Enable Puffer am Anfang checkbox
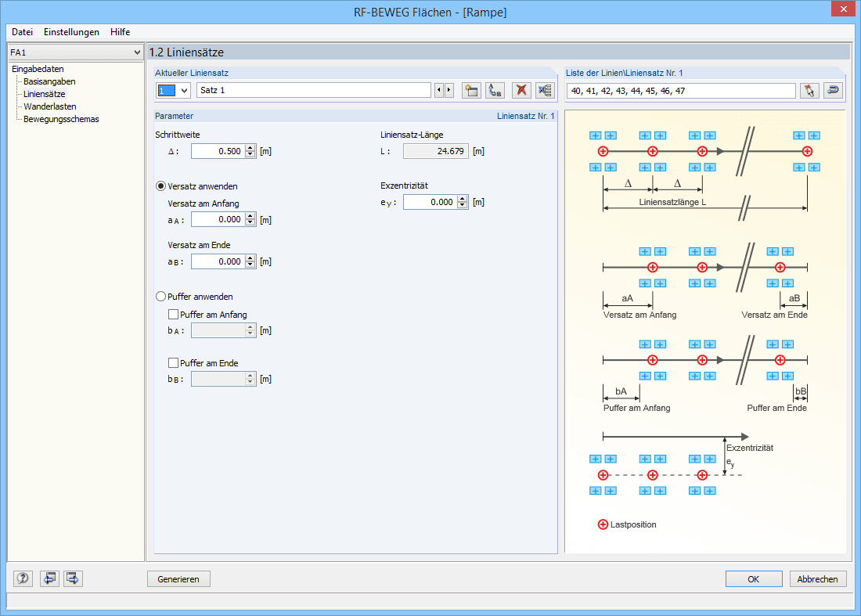The height and width of the screenshot is (616, 861). pos(173,315)
